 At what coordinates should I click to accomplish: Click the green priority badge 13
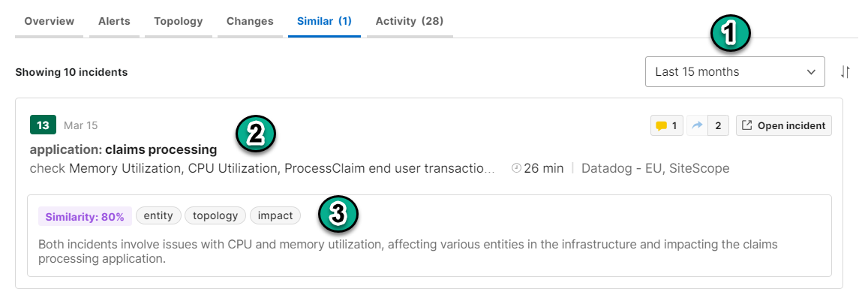click(x=43, y=125)
